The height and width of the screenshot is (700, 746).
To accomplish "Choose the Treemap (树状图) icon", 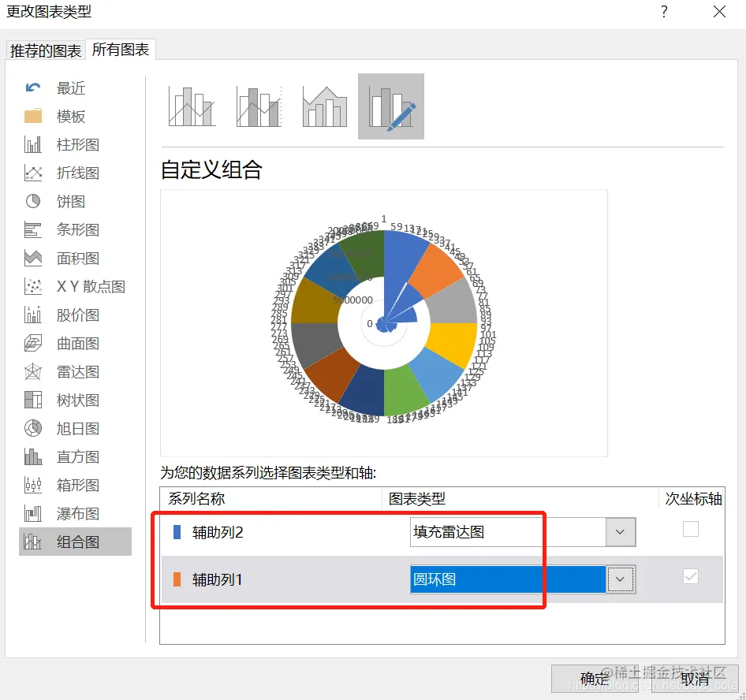I will click(33, 400).
